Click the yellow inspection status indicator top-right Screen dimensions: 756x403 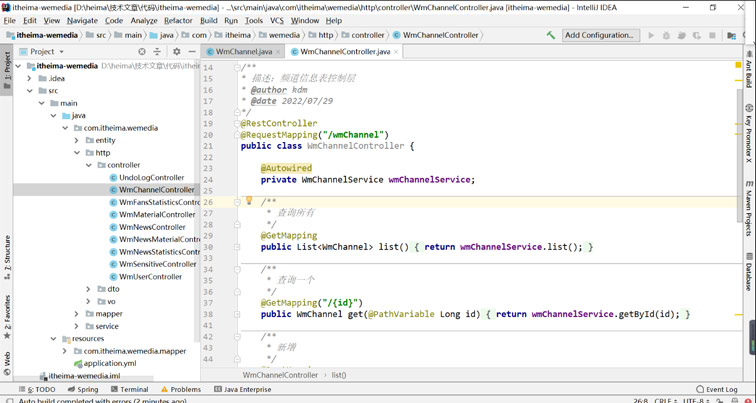coord(739,65)
